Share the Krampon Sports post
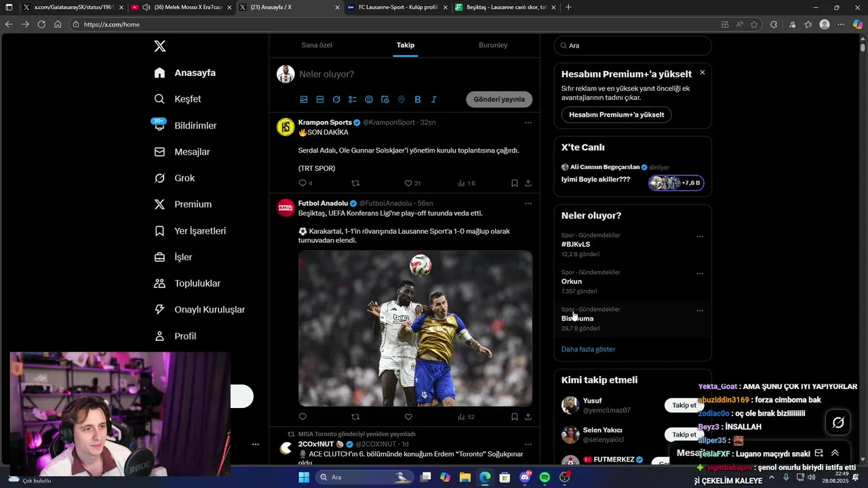 528,183
